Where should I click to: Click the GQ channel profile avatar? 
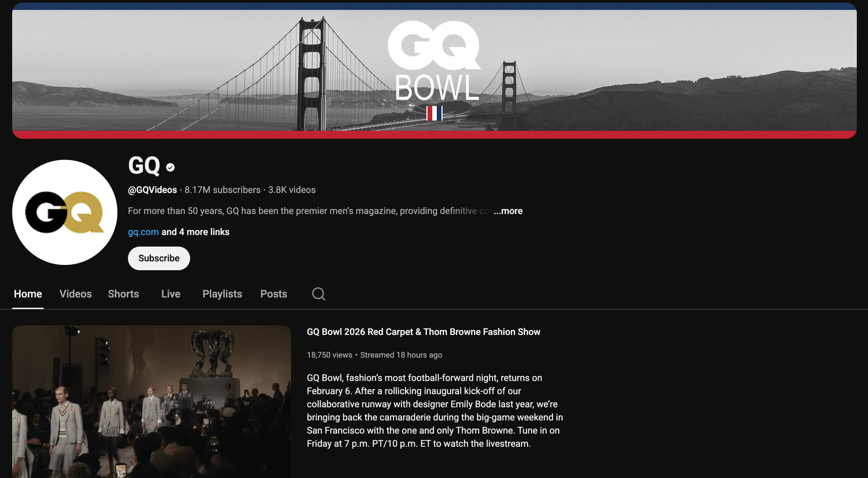pos(65,212)
